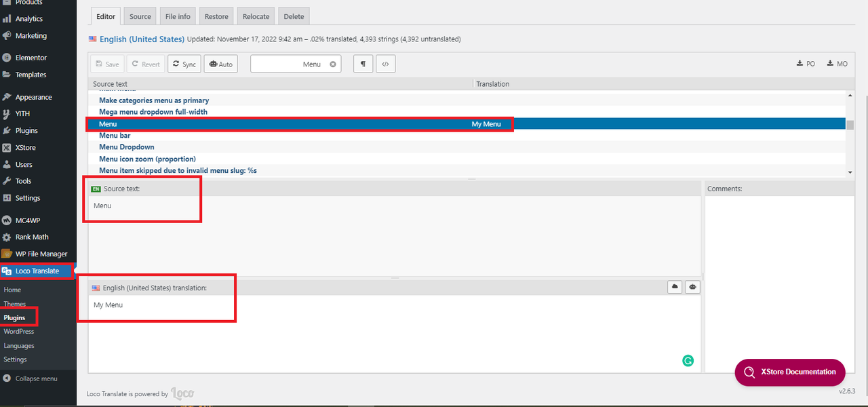Click the filter search field containing Menu
868x407 pixels.
296,64
